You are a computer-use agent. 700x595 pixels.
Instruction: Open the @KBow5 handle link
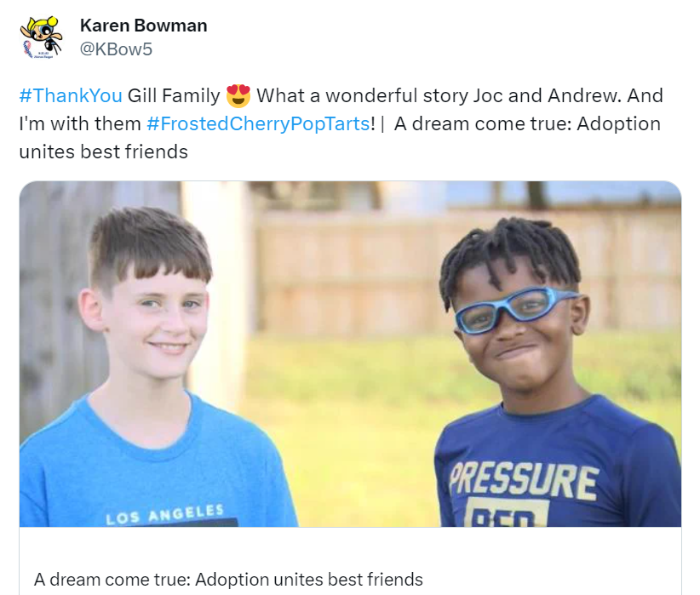point(116,49)
